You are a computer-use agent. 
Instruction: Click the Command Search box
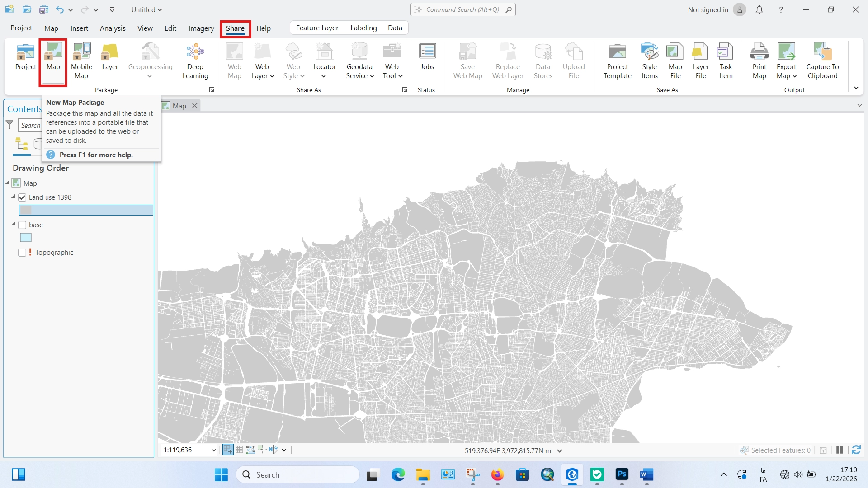point(463,9)
